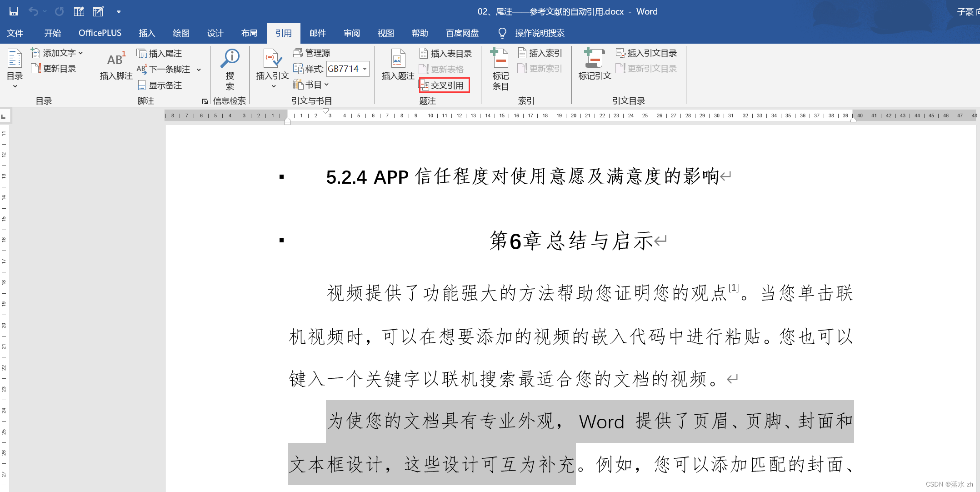This screenshot has height=492, width=980.
Task: Open the 书目 dropdown
Action: [x=311, y=85]
